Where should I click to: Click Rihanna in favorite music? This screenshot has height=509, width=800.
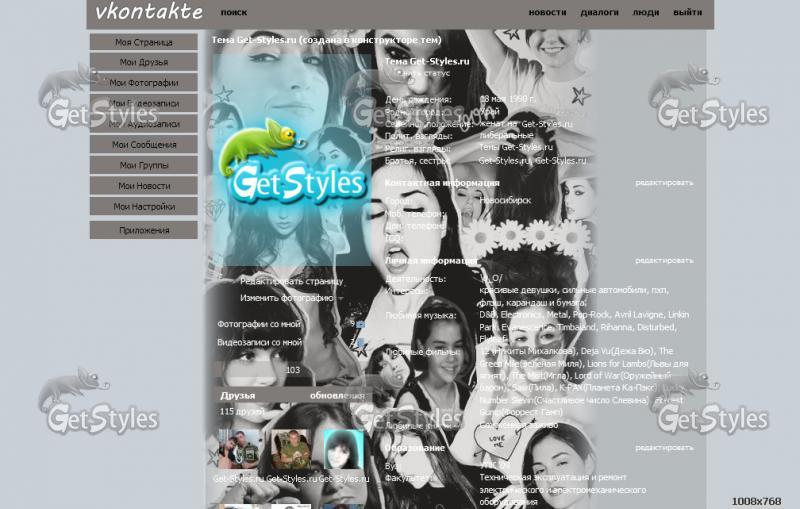coord(616,327)
